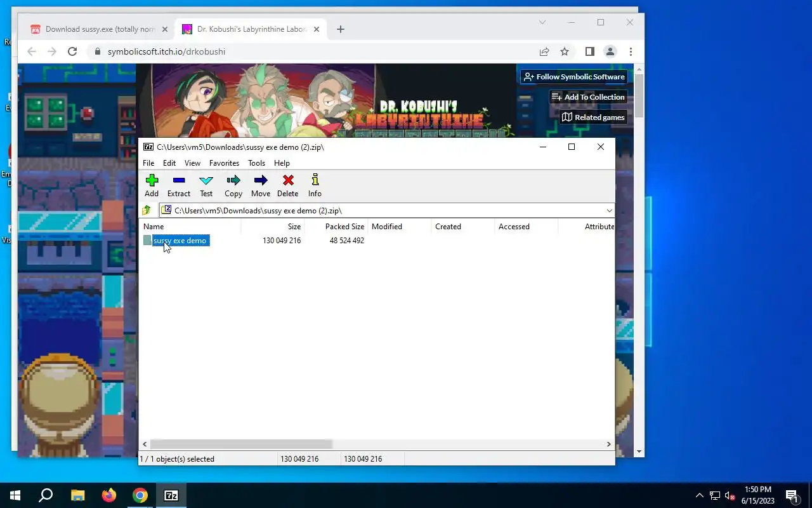Click the left arrow of 7-Zip horizontal scrollbar
The height and width of the screenshot is (508, 812).
[x=145, y=444]
